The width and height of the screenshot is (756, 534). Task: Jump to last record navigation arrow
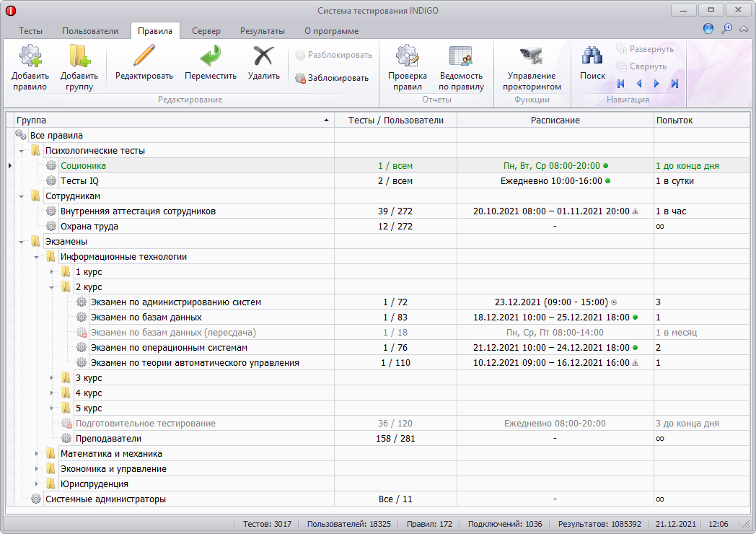674,84
